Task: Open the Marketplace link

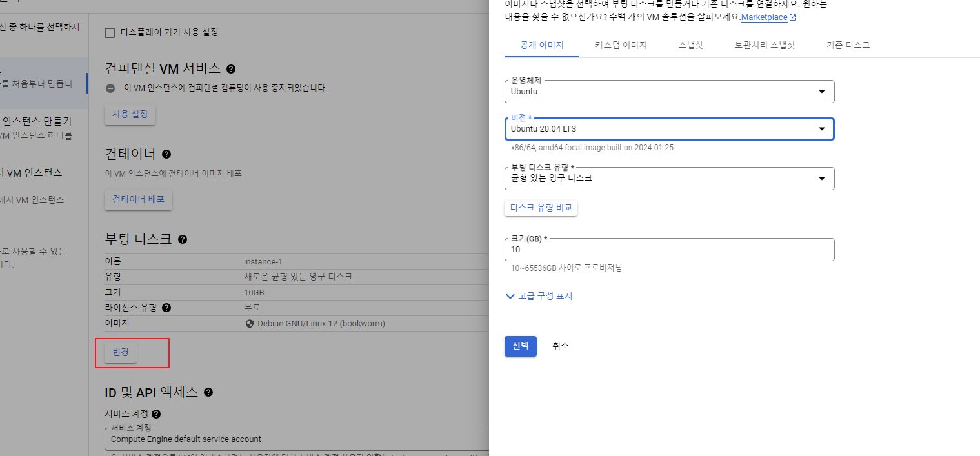Action: point(765,17)
